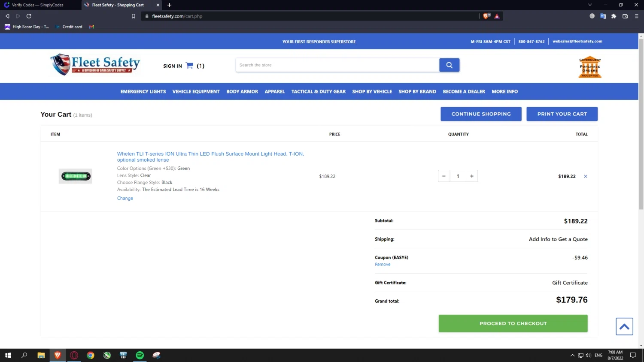Screen dimensions: 644x362
Task: Click the CONTINUE SHOPPING button
Action: point(481,114)
